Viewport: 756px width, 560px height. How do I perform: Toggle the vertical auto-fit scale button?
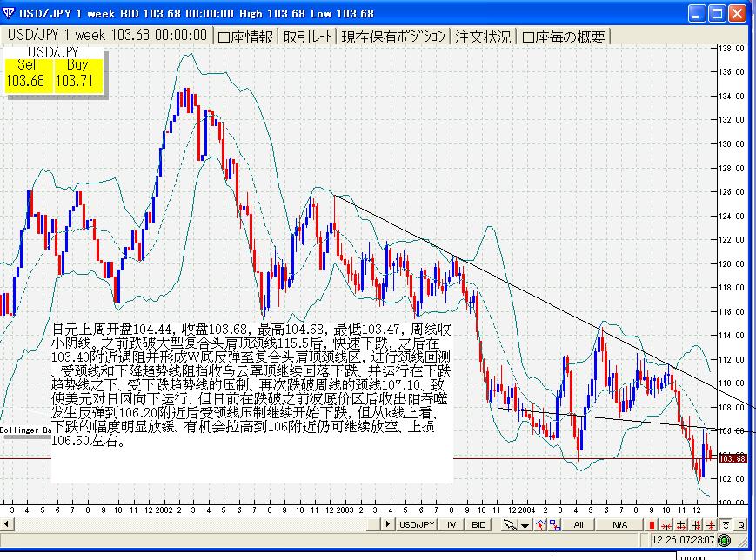point(726,525)
